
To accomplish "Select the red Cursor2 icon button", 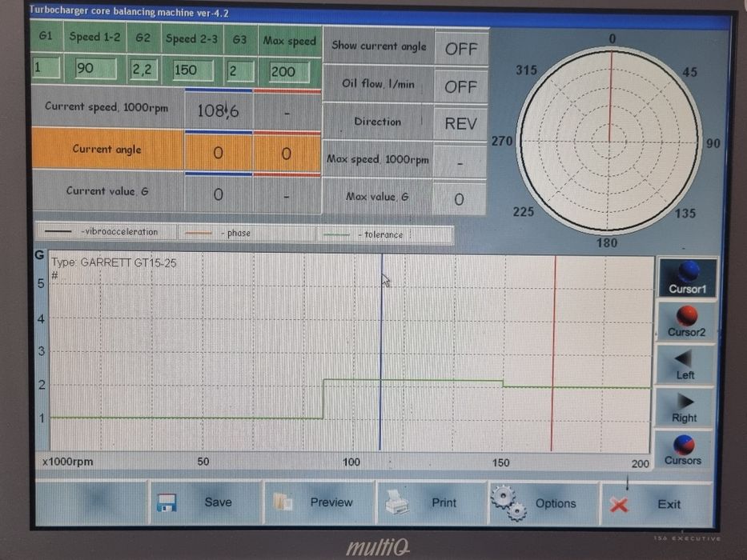I will pos(686,322).
